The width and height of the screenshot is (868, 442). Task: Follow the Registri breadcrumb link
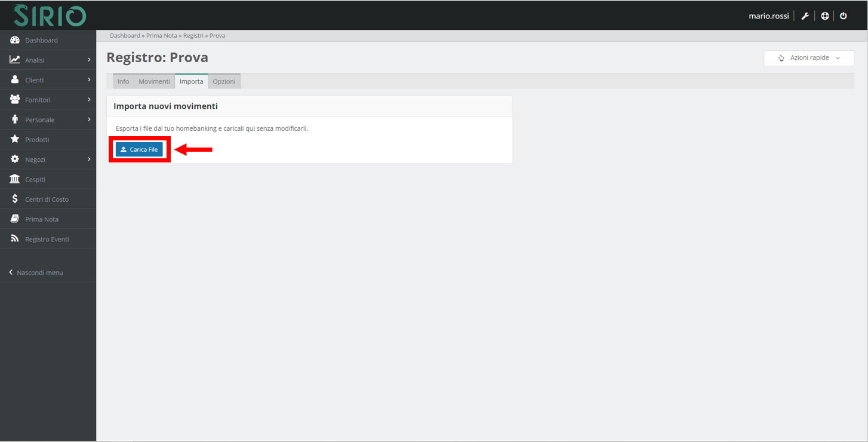193,36
